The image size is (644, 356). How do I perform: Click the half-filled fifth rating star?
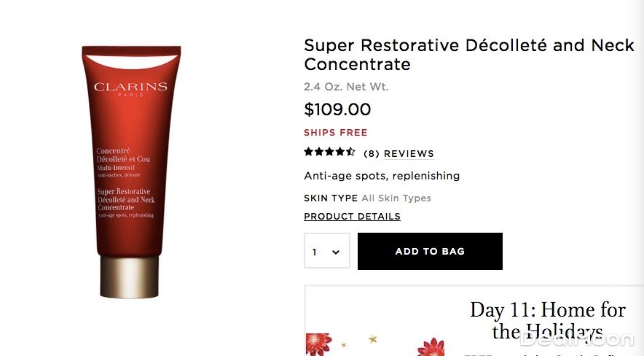pos(350,152)
